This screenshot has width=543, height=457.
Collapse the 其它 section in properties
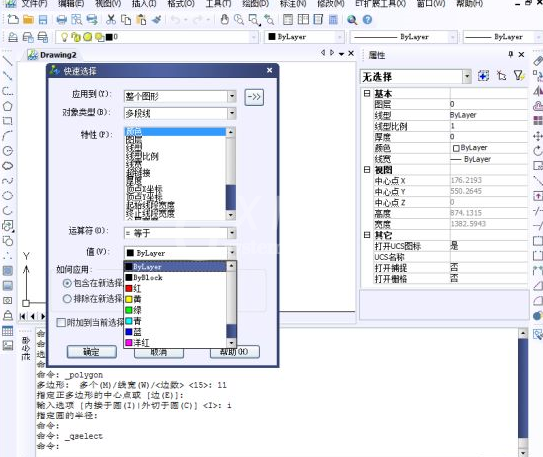(x=367, y=235)
